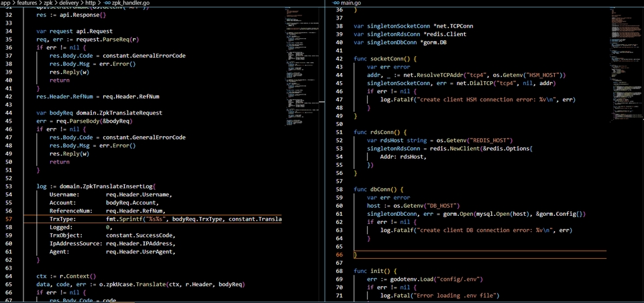644x303 pixels.
Task: Expand the features breadcrumb segment
Action: [30, 3]
